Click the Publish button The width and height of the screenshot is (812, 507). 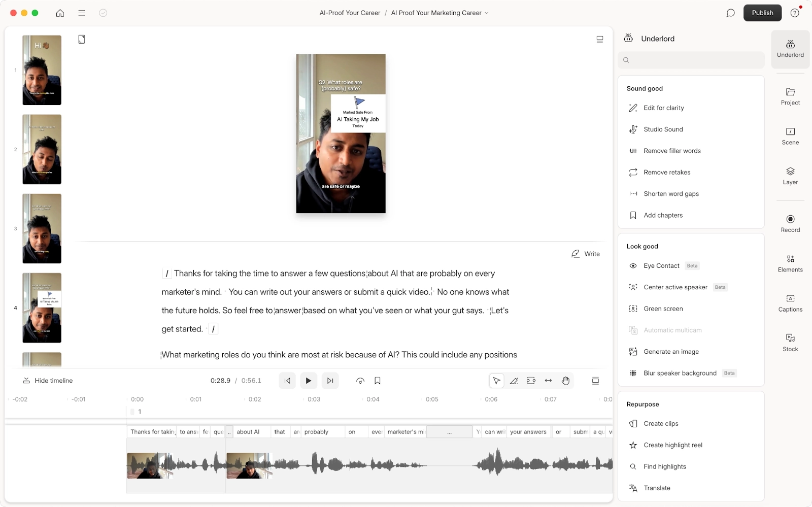[762, 13]
